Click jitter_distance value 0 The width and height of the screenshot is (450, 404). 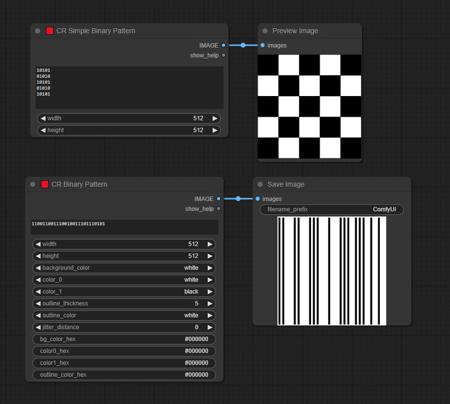[x=196, y=327]
